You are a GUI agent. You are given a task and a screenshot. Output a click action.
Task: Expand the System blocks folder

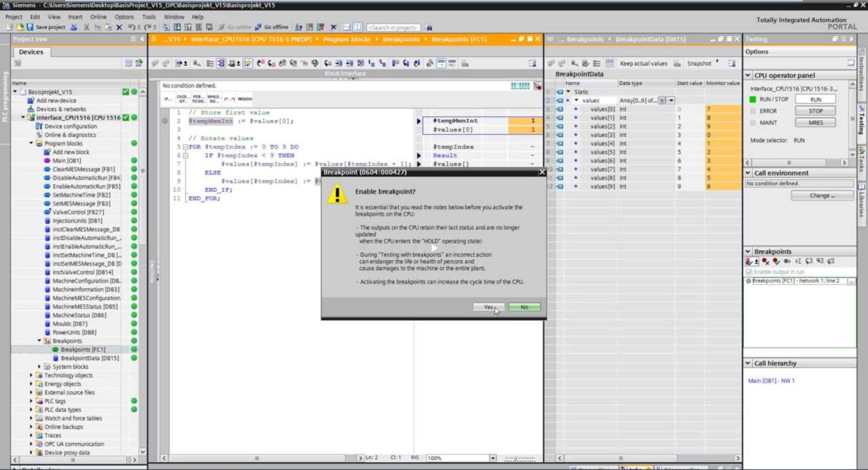[40, 367]
